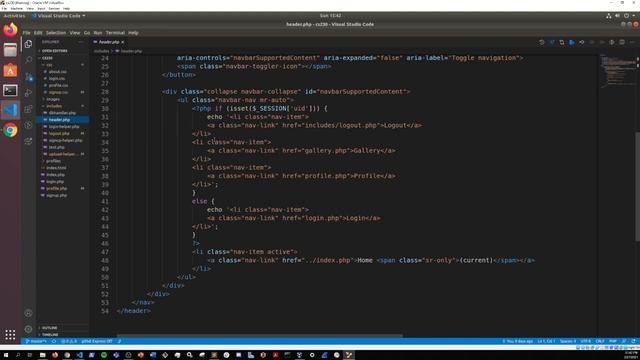Click the editor vertical scrollbar
The image size is (640, 360).
coord(638,187)
